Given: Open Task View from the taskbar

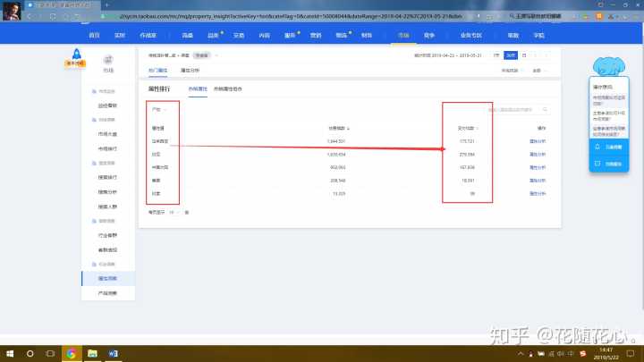Looking at the screenshot, I should pos(50,353).
